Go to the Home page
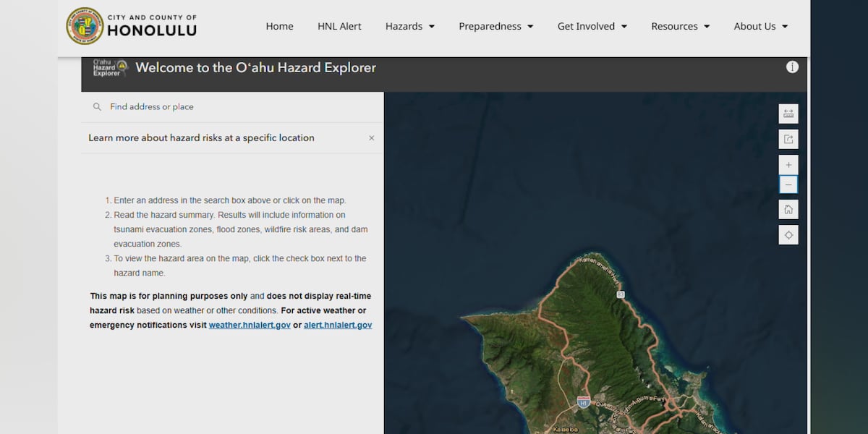The height and width of the screenshot is (434, 868). pyautogui.click(x=279, y=26)
